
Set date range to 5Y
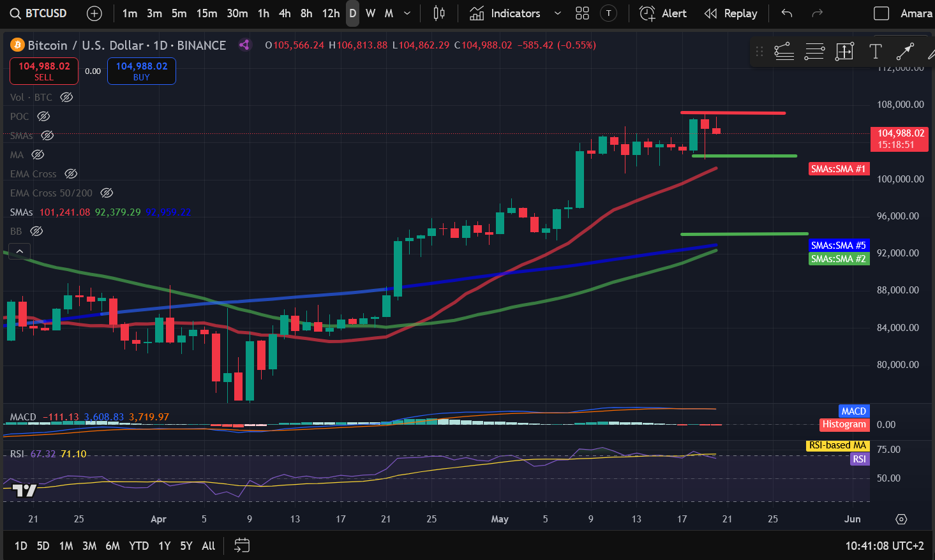186,546
